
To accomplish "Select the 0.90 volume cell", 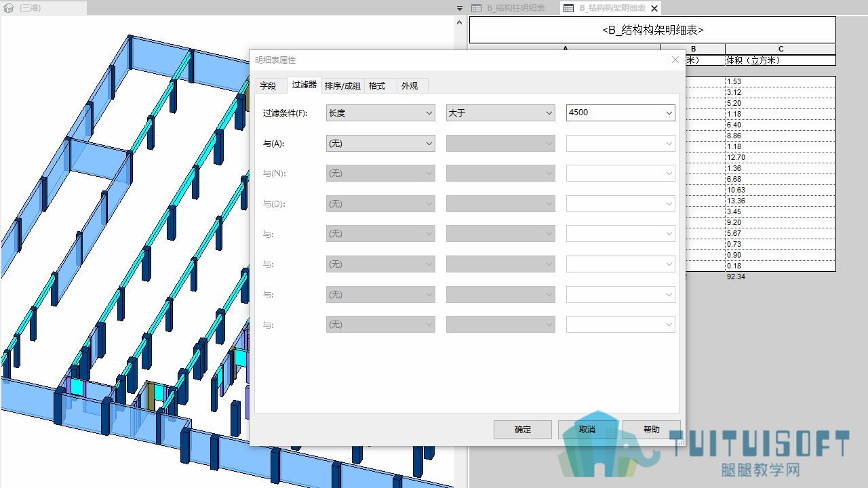I will point(781,255).
